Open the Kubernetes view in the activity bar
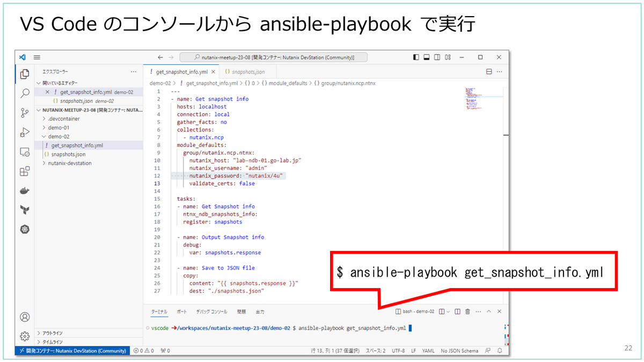Viewport: 644px width, 362px height. (24, 229)
